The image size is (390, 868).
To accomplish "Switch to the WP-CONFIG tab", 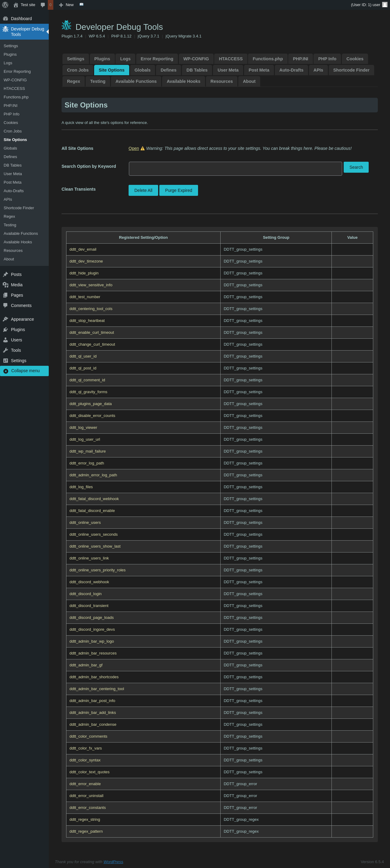I will click(x=196, y=59).
